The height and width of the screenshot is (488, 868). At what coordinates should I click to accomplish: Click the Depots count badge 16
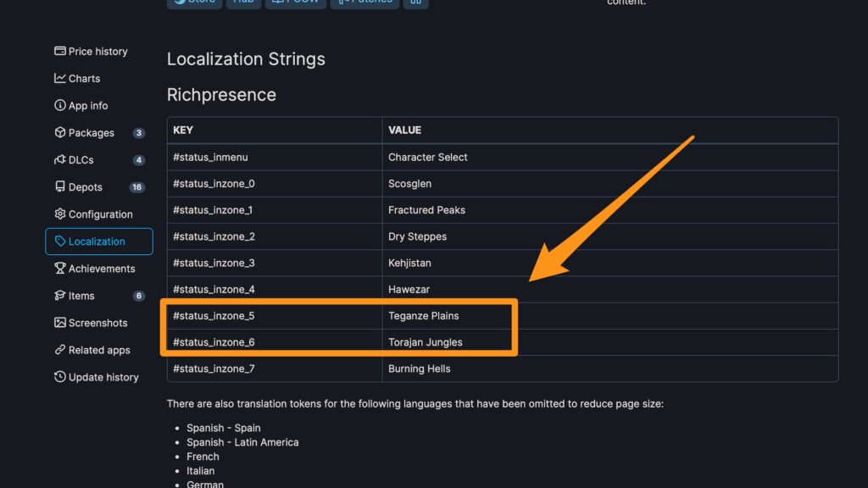(136, 187)
